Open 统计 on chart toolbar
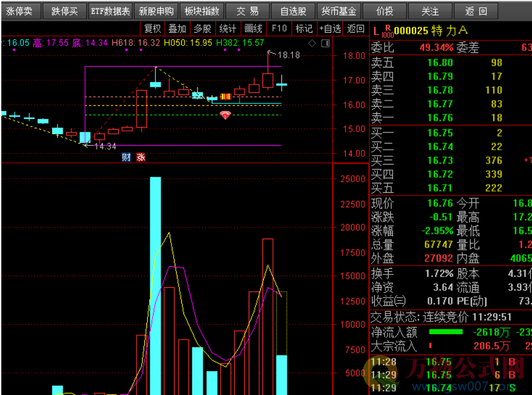Image resolution: width=532 pixels, height=395 pixels. point(228,29)
